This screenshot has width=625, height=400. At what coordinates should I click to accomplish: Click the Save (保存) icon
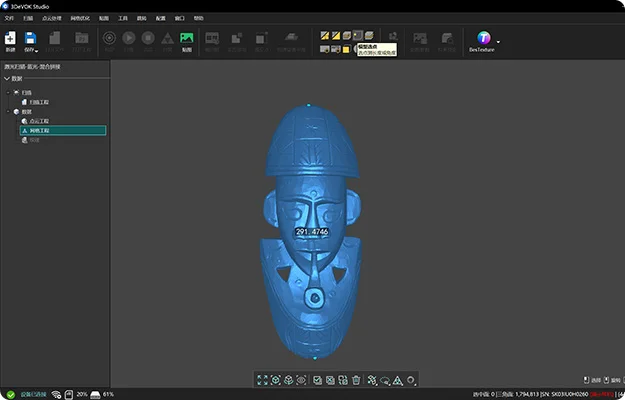[31, 38]
